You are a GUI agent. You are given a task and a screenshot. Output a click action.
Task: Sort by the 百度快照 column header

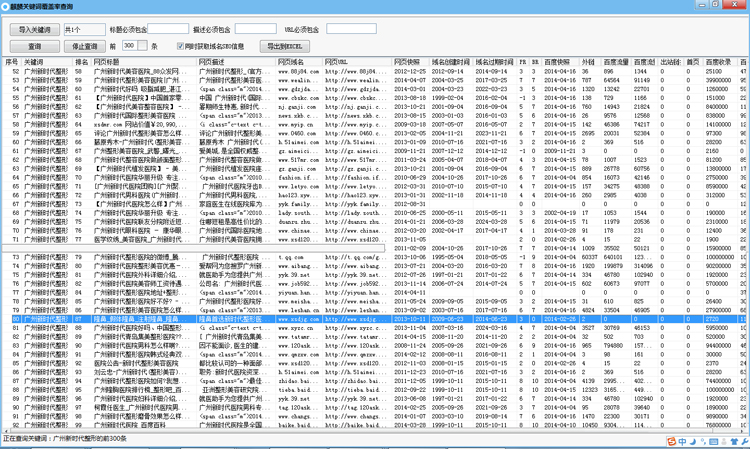pyautogui.click(x=561, y=62)
